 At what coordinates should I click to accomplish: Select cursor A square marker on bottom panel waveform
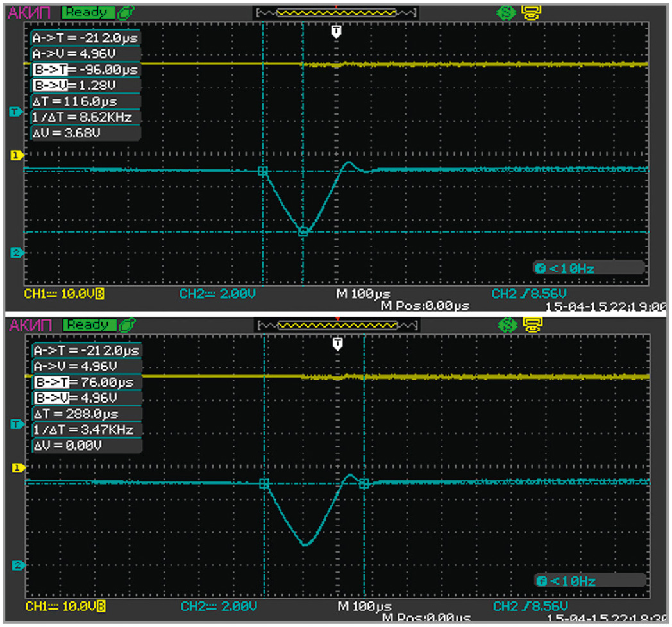263,483
